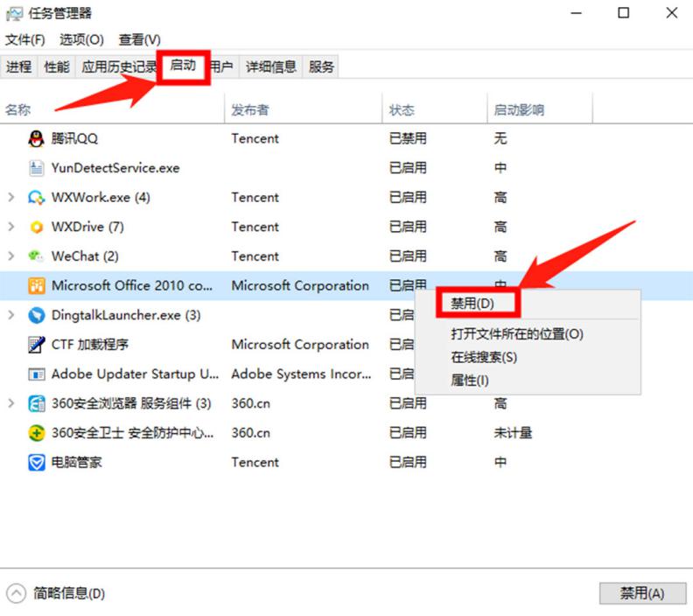Switch to the 启动 tab
The image size is (693, 616).
click(183, 66)
